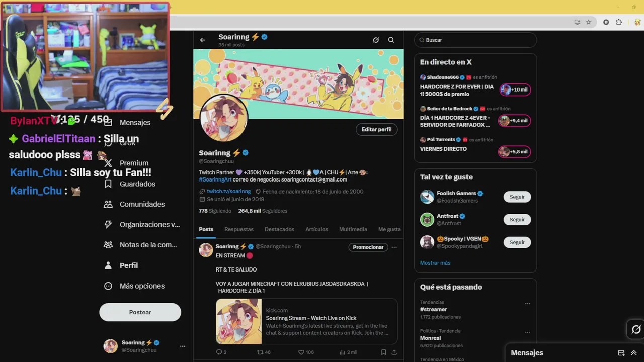Bookmark the EN STREAM post

[x=383, y=352]
